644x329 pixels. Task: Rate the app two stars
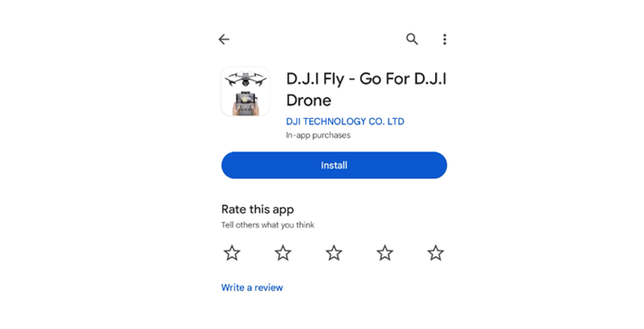[x=283, y=253]
